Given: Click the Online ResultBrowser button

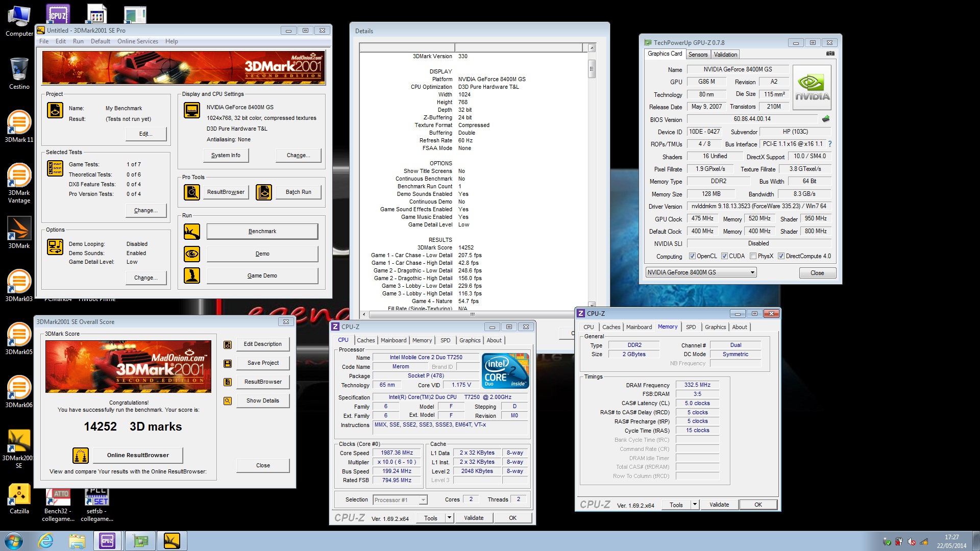Looking at the screenshot, I should (x=138, y=455).
